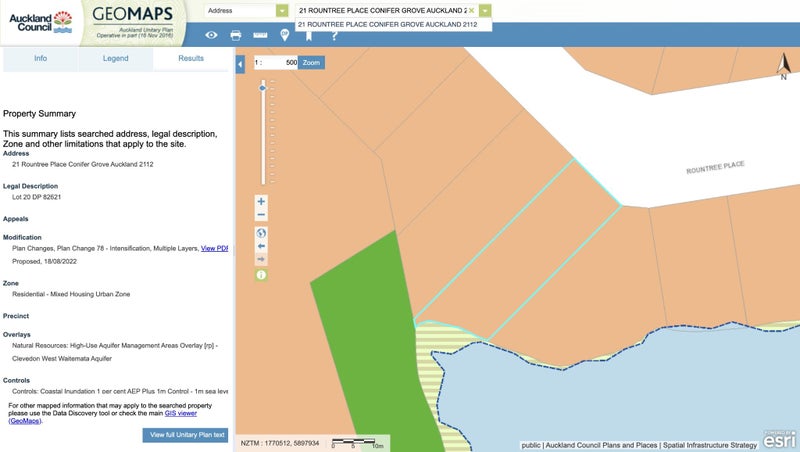Click the map pin locator icon
The height and width of the screenshot is (452, 800).
[x=285, y=35]
